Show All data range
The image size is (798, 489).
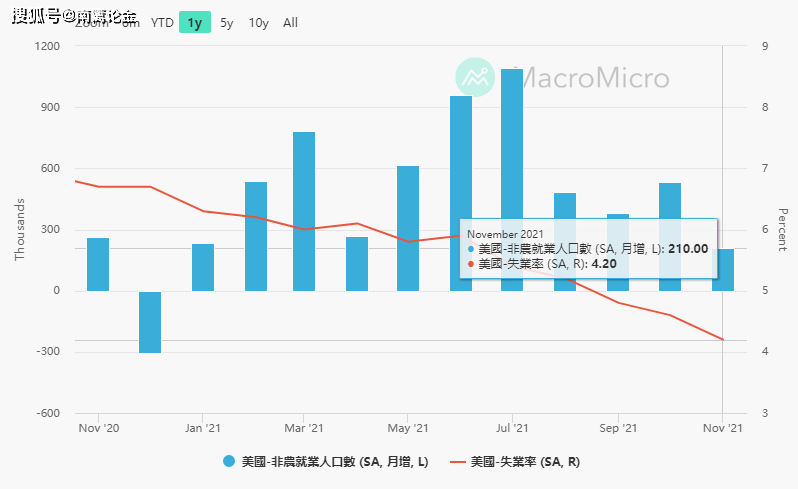[x=290, y=23]
